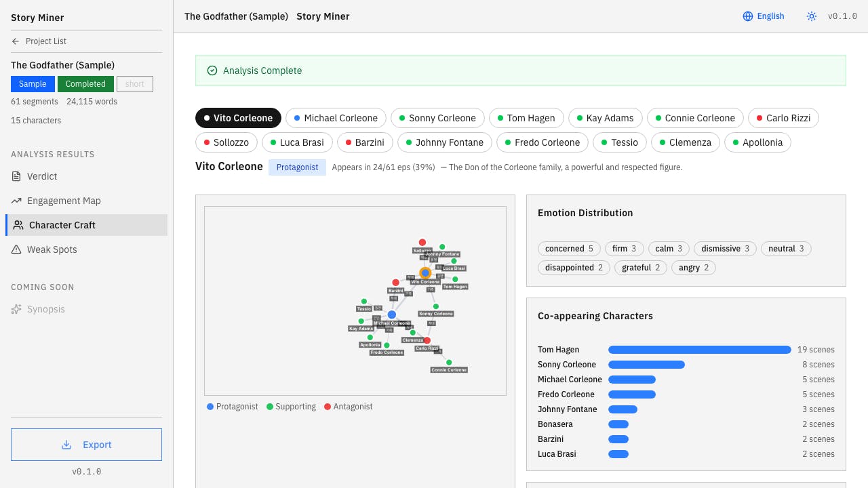The height and width of the screenshot is (488, 868).
Task: Click the grateful 2 emotion tag
Action: pos(641,268)
